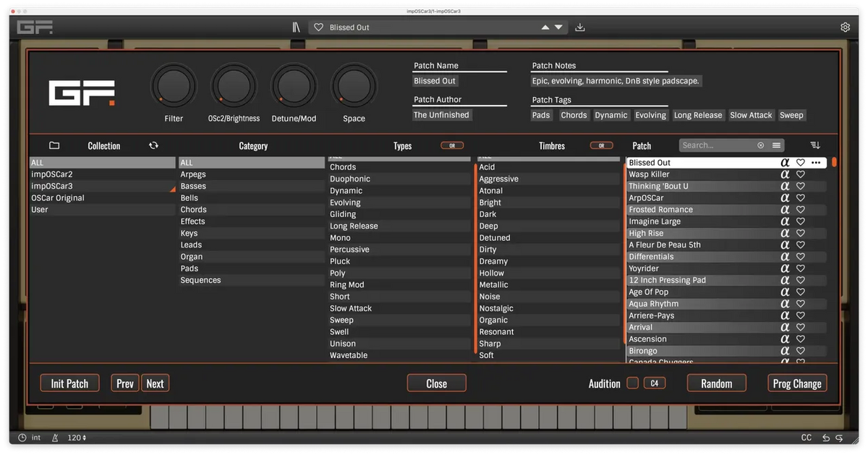Favorite the Wasp Killer patch
The width and height of the screenshot is (868, 455).
(x=801, y=174)
